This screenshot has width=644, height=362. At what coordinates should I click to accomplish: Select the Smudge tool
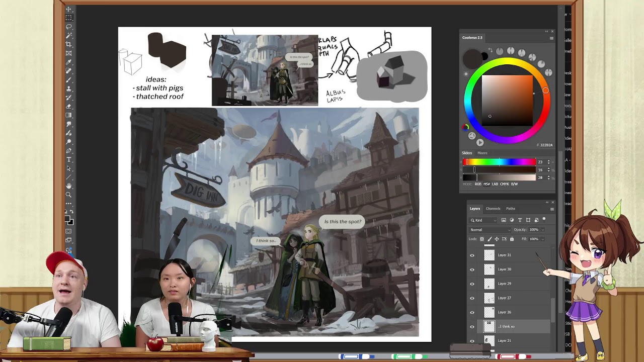(69, 124)
